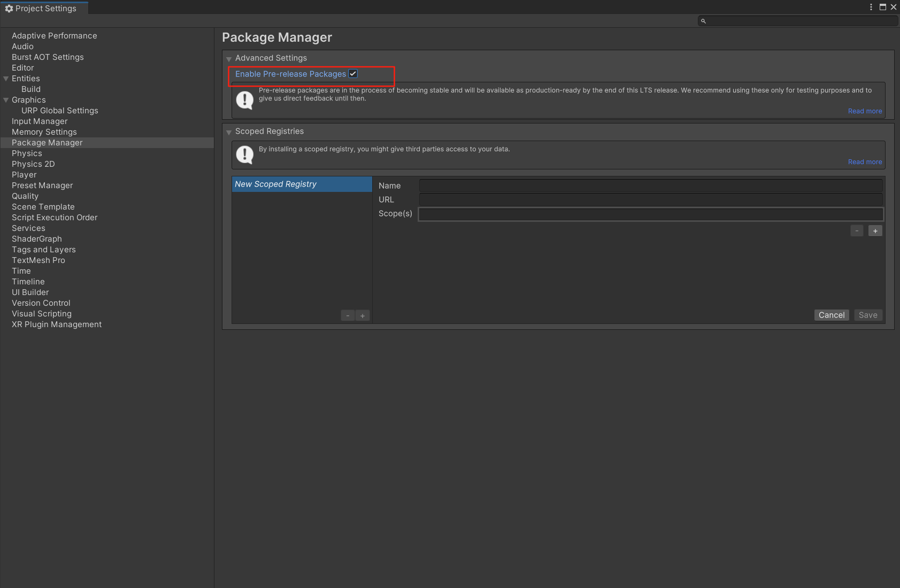Focus the settings search field

pyautogui.click(x=798, y=21)
